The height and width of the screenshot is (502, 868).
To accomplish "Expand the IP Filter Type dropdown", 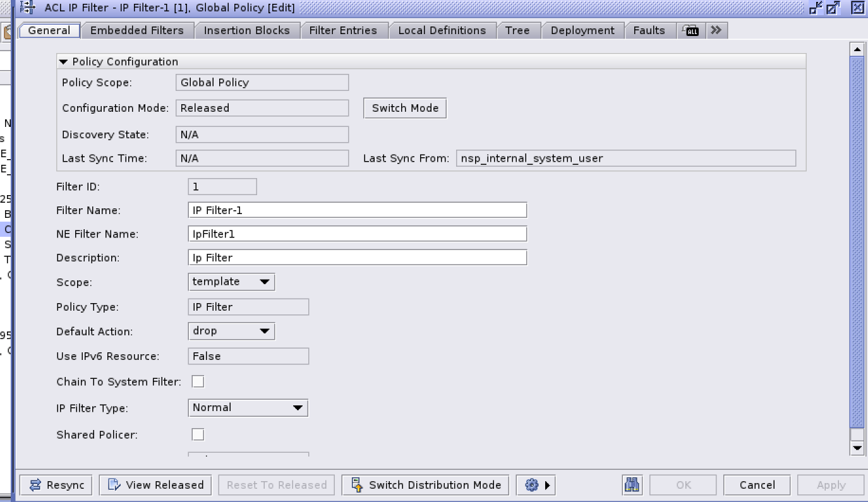I will coord(248,408).
